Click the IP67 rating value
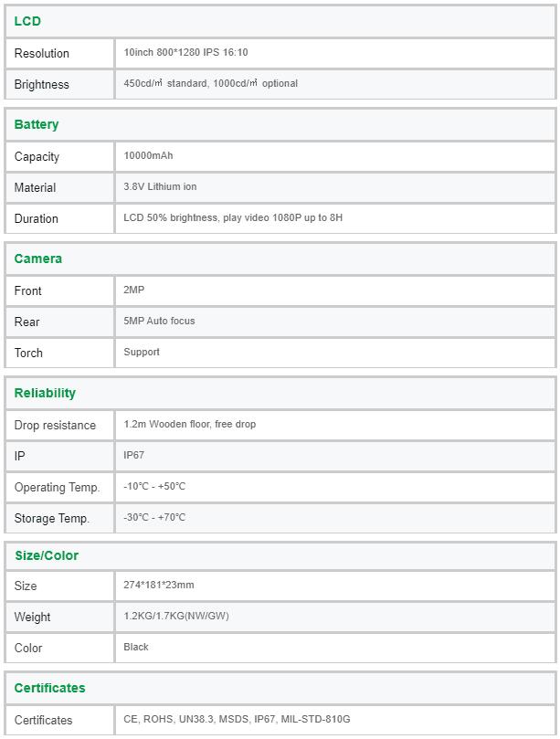Viewport: 560px width, 739px height. coord(134,455)
